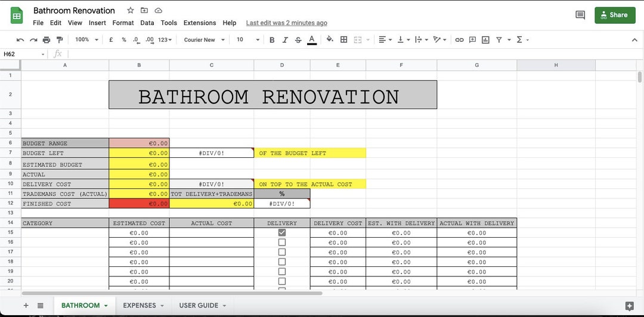This screenshot has height=317, width=644.
Task: Open the Edit menu
Action: pyautogui.click(x=56, y=23)
